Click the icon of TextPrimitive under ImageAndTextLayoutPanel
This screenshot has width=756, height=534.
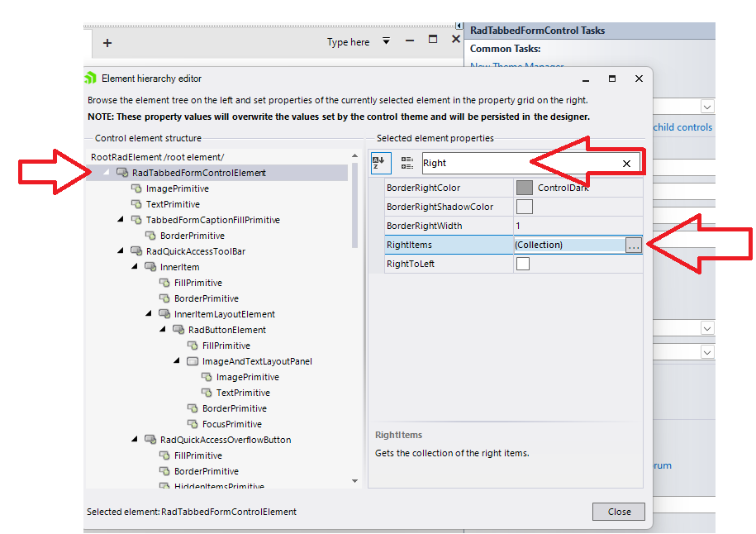(207, 393)
